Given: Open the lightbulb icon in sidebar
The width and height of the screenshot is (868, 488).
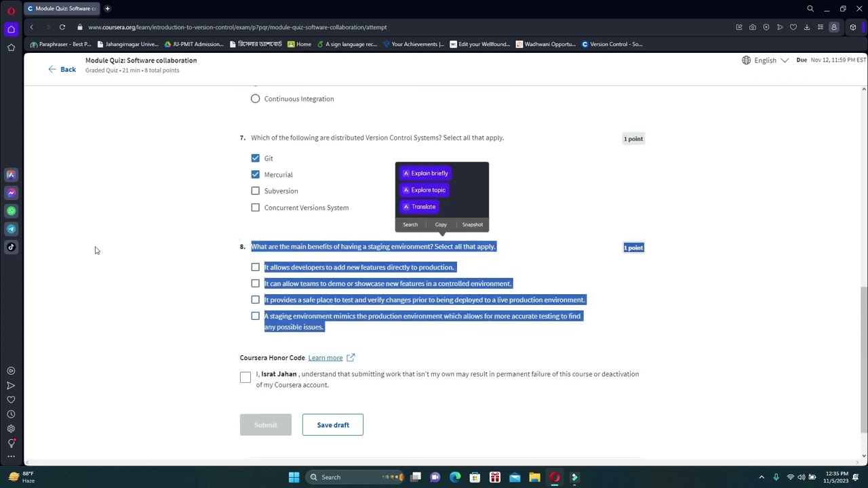Looking at the screenshot, I should tap(11, 443).
